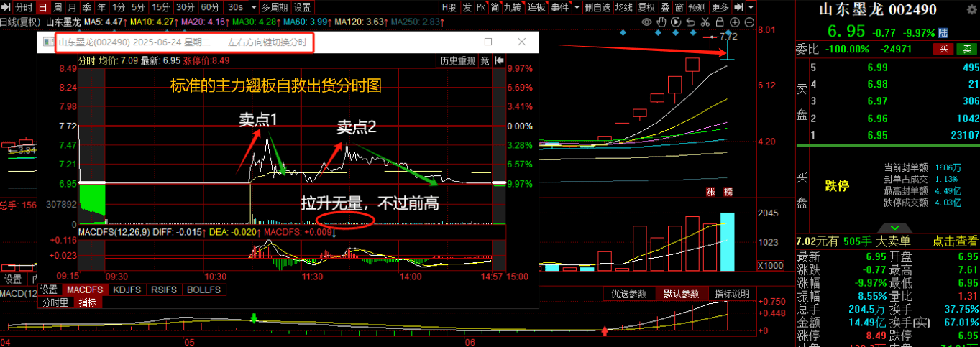Screen dimensions: 980x347
Task: Click the 事件 events button
Action: pos(559,7)
